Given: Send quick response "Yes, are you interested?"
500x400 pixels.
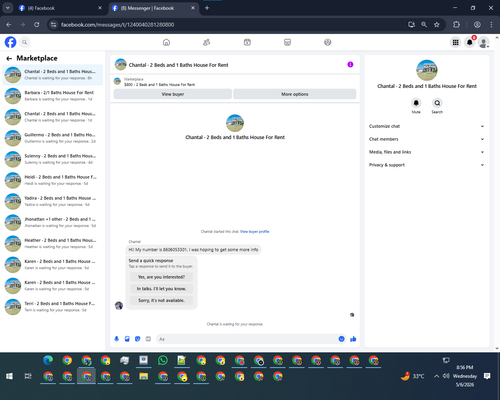Looking at the screenshot, I should point(161,277).
